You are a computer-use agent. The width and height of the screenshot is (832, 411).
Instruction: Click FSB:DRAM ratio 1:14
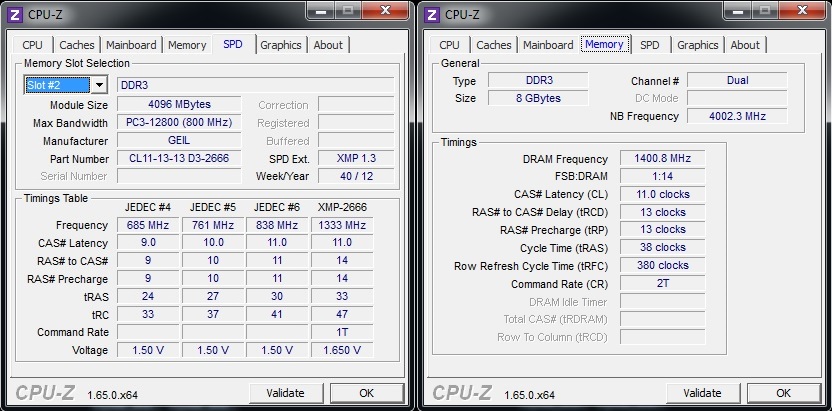[x=663, y=176]
